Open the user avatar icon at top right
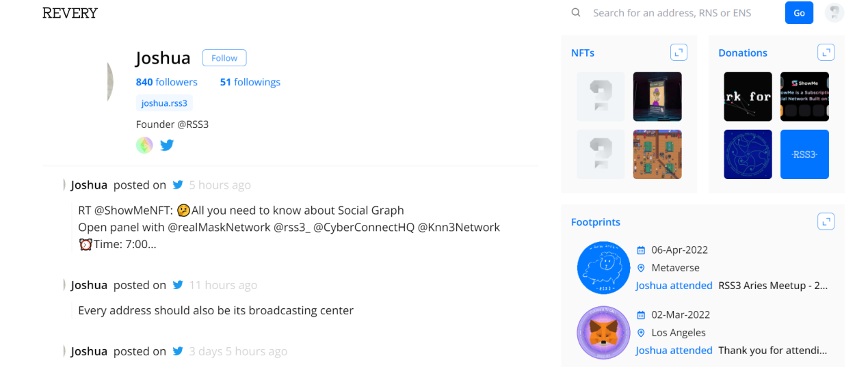 point(834,13)
